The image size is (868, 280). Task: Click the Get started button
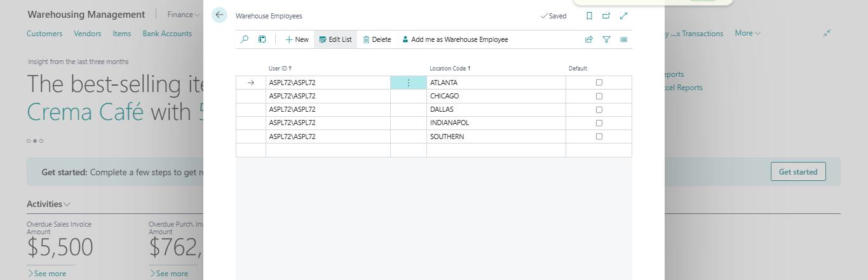(798, 171)
